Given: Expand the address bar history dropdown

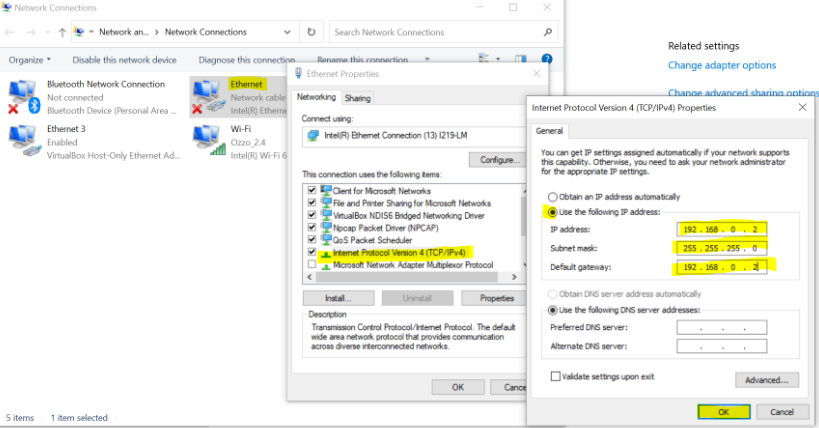Looking at the screenshot, I should tap(287, 32).
